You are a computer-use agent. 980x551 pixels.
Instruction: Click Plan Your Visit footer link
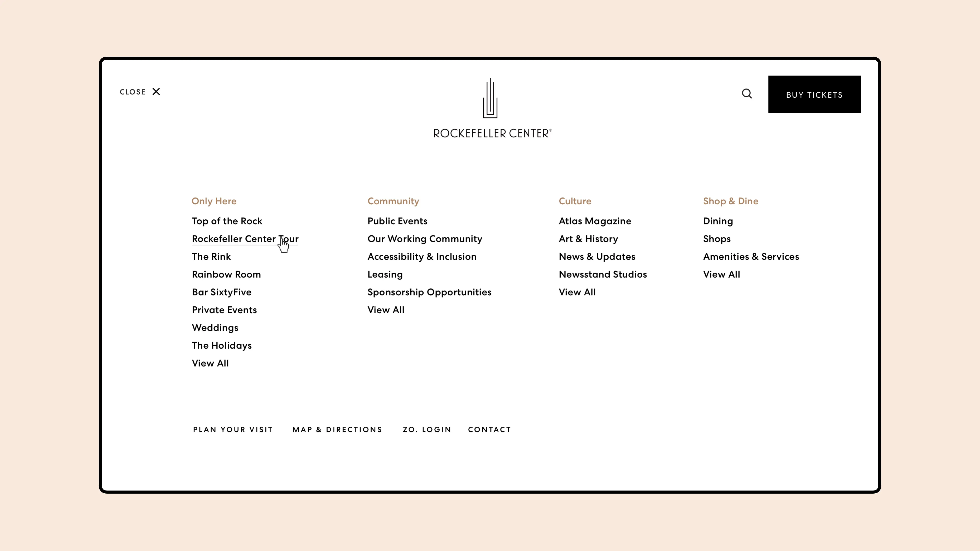click(x=233, y=429)
